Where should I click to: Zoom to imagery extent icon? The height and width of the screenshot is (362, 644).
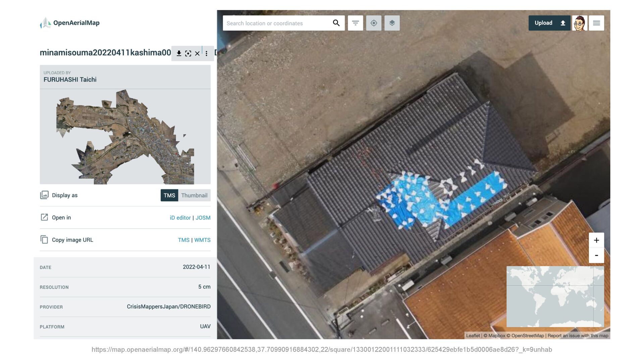tap(188, 54)
